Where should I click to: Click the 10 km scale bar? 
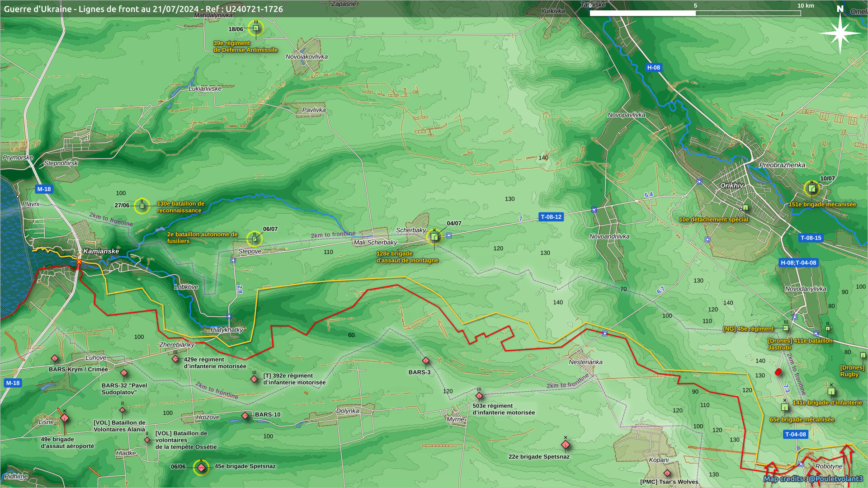[695, 13]
